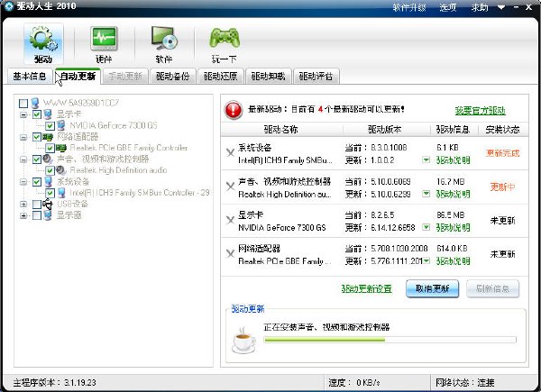
Task: Click the USB设备 icon in tree
Action: 48,204
